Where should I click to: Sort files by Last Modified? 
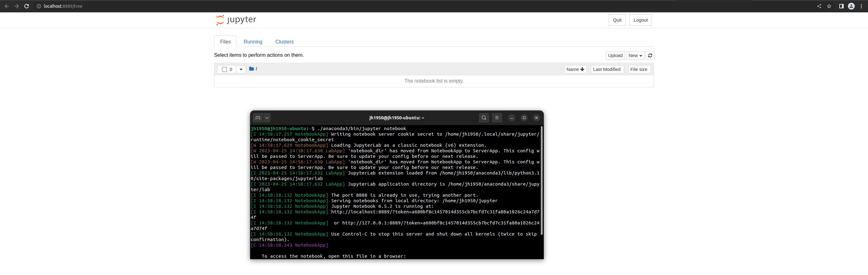coord(607,69)
